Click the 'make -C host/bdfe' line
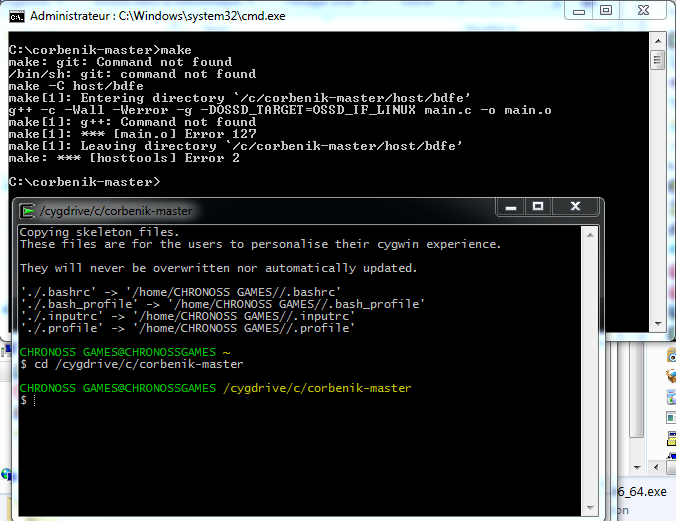Viewport: 676px width, 521px height. 76,86
